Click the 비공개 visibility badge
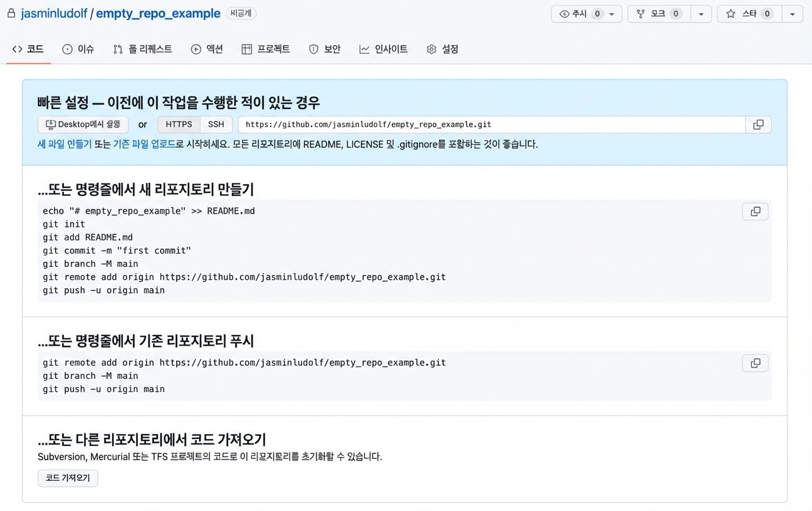 241,13
